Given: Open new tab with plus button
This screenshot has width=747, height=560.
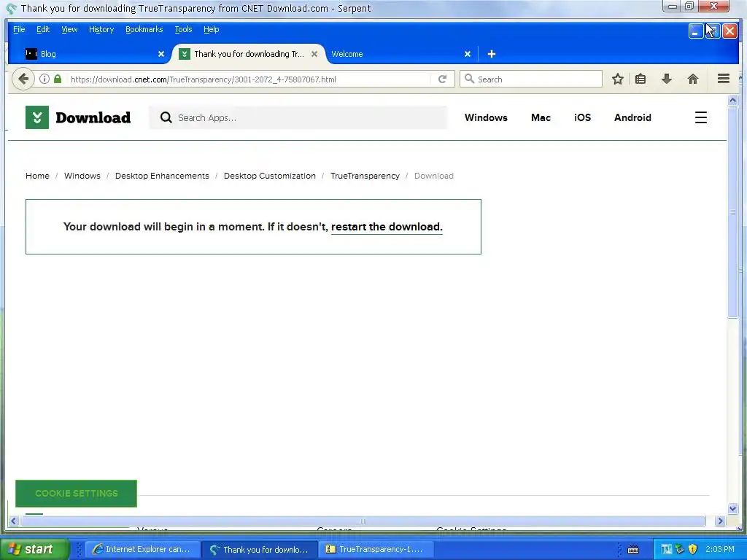Looking at the screenshot, I should [x=491, y=54].
